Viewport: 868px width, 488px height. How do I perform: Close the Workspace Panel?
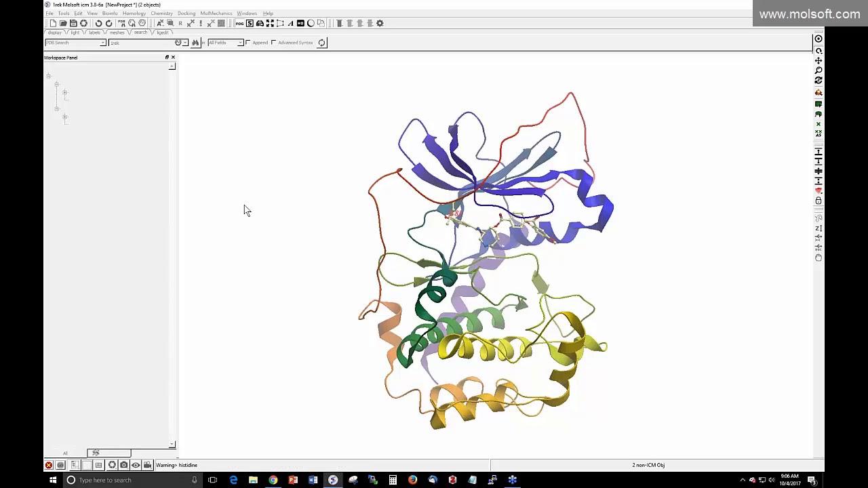[173, 58]
